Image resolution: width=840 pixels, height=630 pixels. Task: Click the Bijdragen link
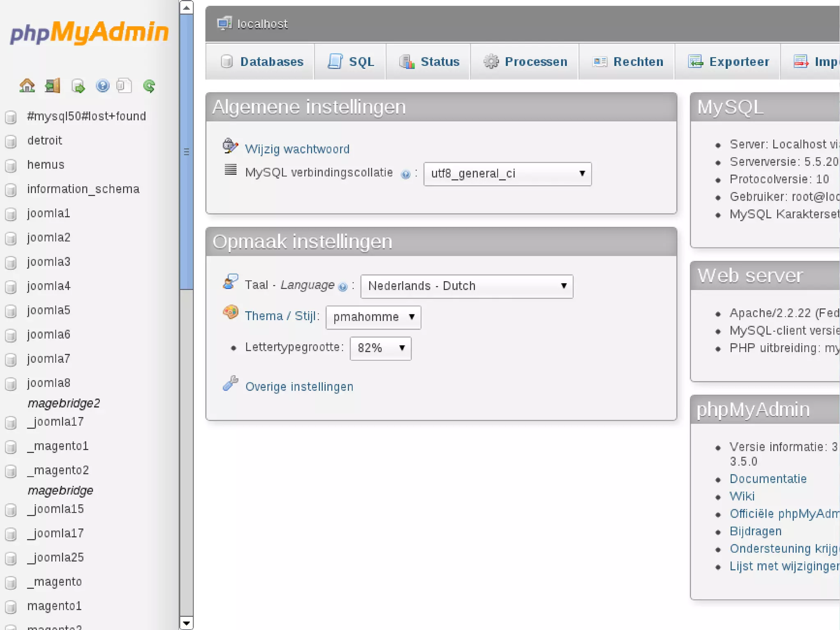[756, 531]
